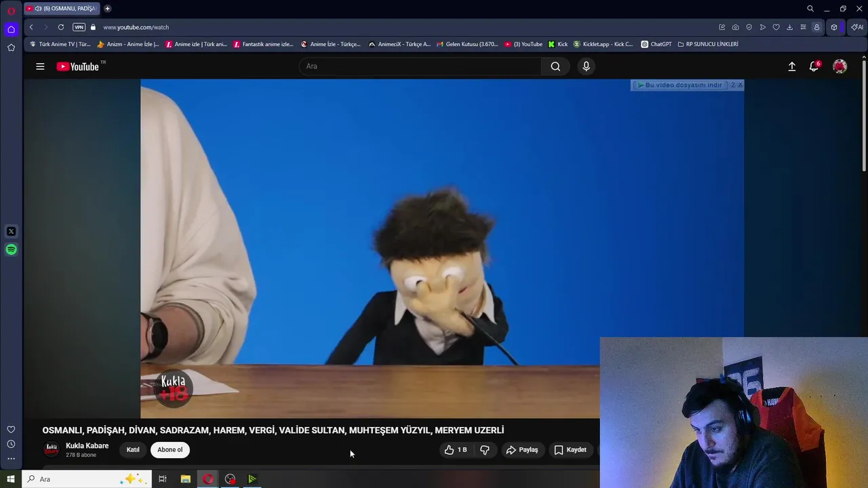Open the Opera account profile icon

pyautogui.click(x=816, y=27)
